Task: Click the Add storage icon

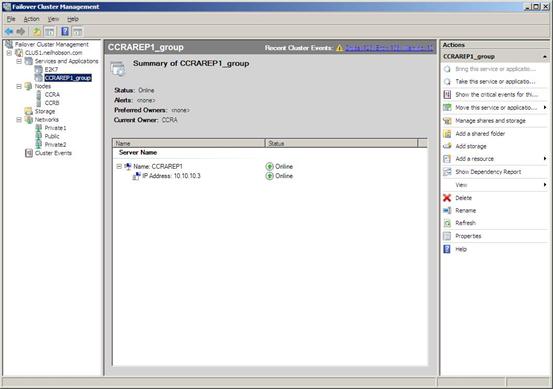Action: pos(447,146)
